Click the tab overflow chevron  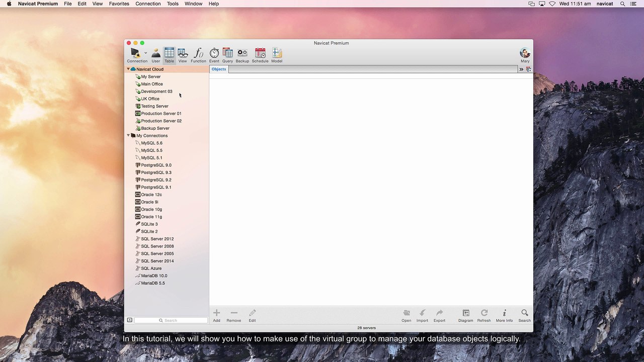click(521, 69)
